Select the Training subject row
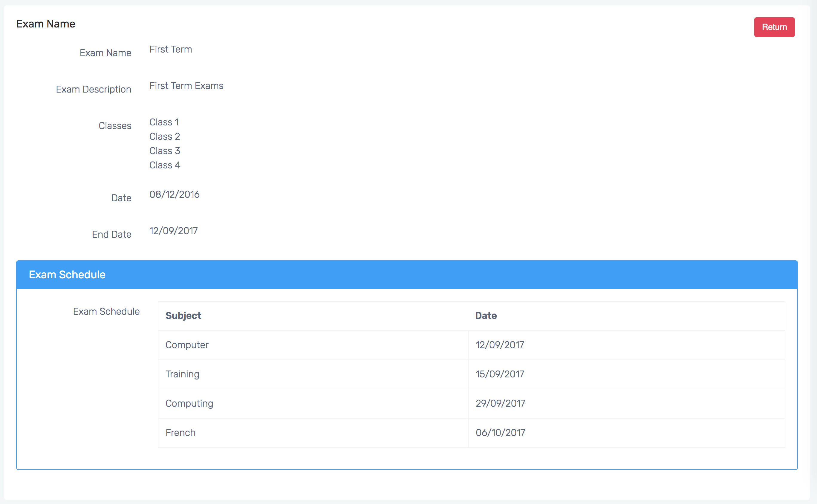The image size is (817, 504). point(182,374)
